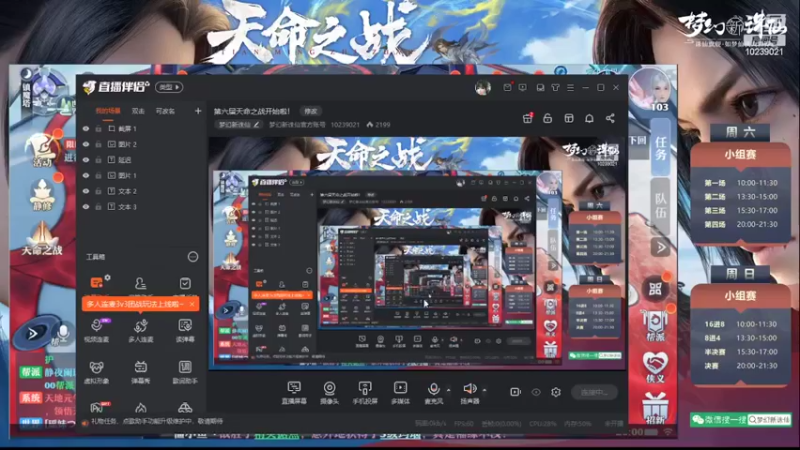This screenshot has height=450, width=800.
Task: Open the small gear on the orange tool
Action: tap(107, 278)
